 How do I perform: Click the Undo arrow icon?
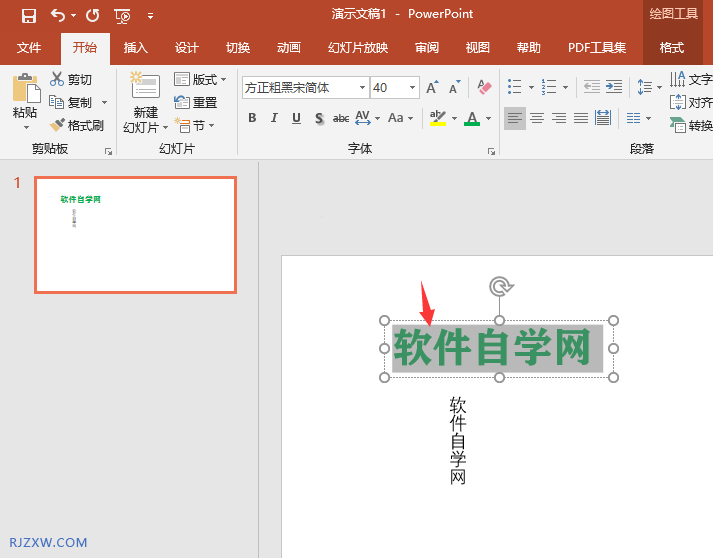(x=58, y=15)
